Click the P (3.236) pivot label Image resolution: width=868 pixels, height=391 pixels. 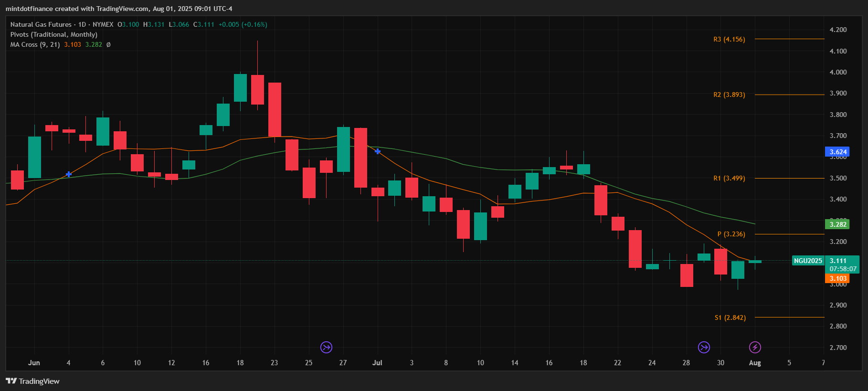(x=731, y=234)
